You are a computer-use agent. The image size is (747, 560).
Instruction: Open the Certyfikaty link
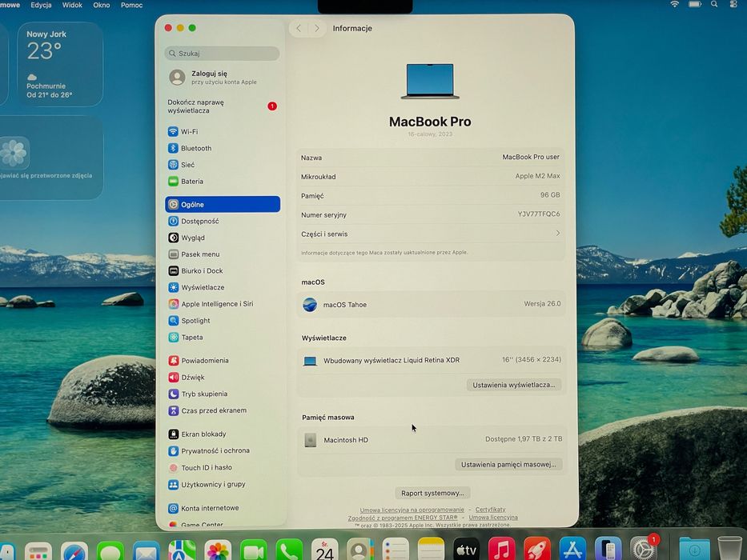pos(490,510)
